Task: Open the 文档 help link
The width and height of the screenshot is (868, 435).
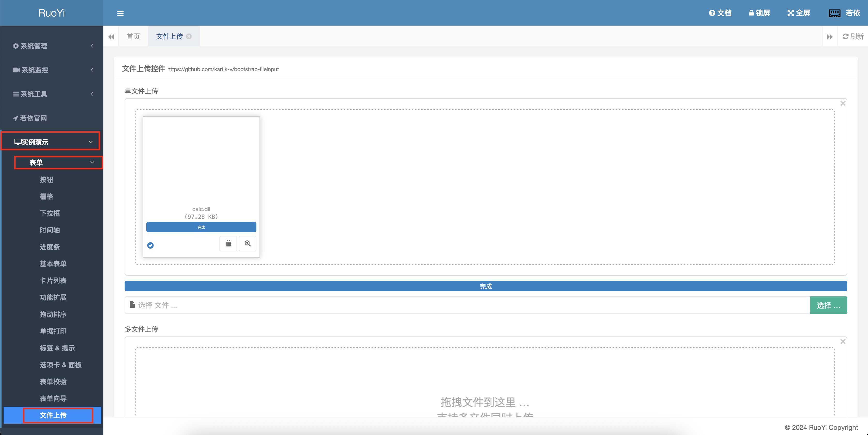Action: coord(720,13)
